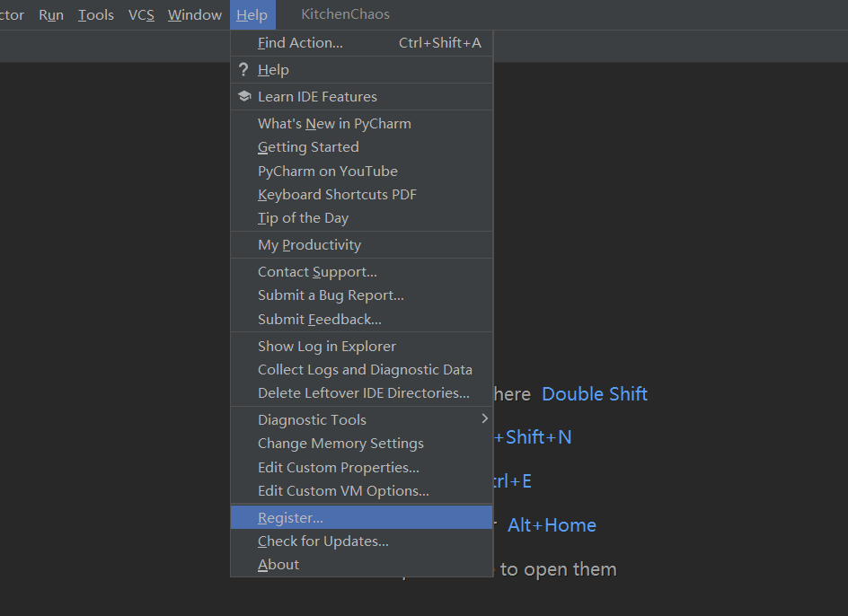Open Getting Started from the Help menu
Viewport: 848px width, 616px height.
coord(362,147)
